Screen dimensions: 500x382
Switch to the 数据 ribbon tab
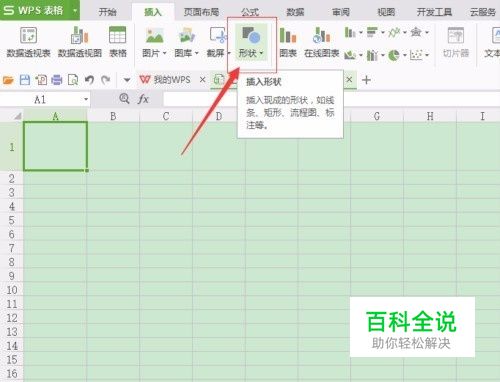[295, 12]
